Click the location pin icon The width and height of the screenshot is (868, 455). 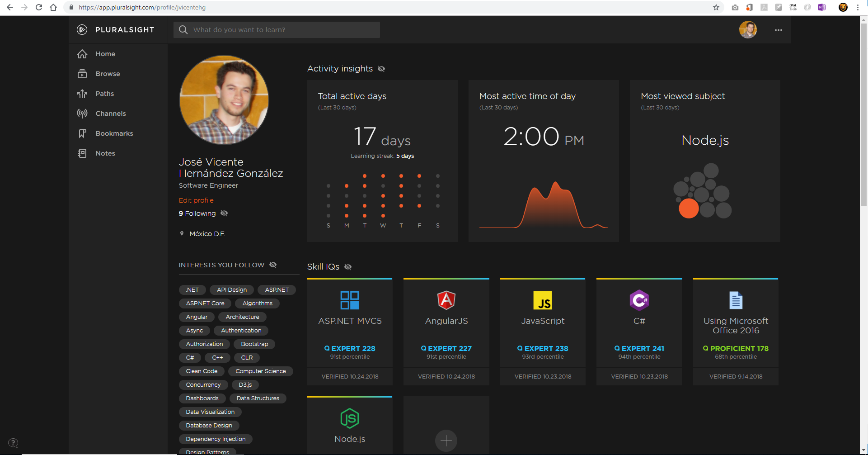point(182,233)
